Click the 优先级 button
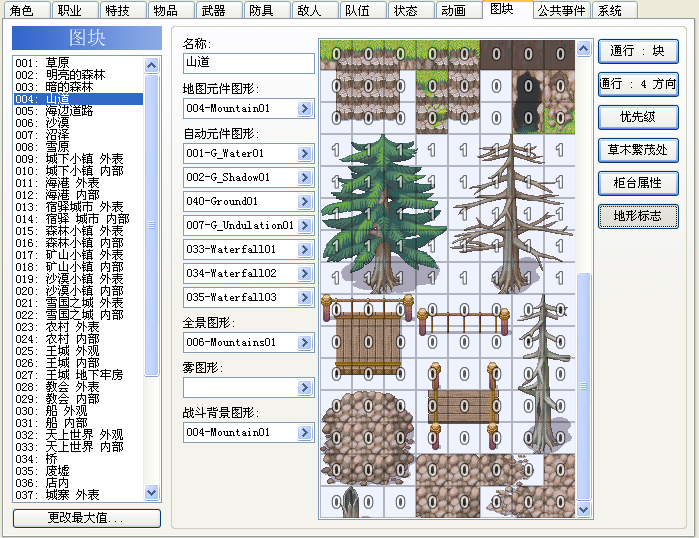 click(638, 117)
